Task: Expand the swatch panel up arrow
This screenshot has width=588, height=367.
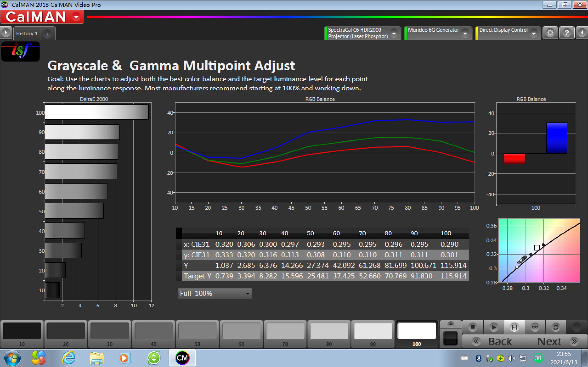Action: [x=450, y=324]
